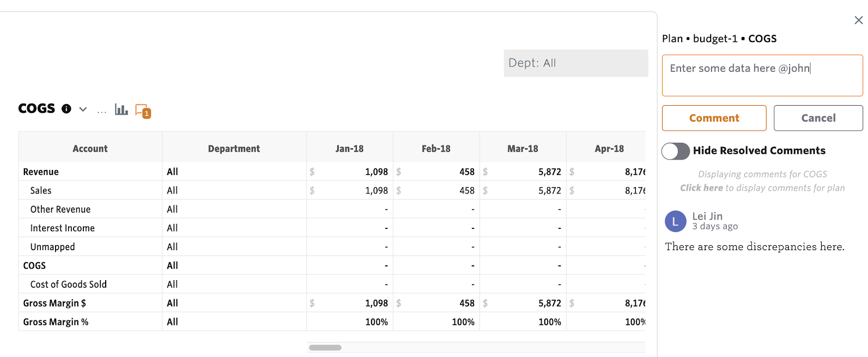Click here link to display plan comments
The height and width of the screenshot is (357, 868).
701,188
